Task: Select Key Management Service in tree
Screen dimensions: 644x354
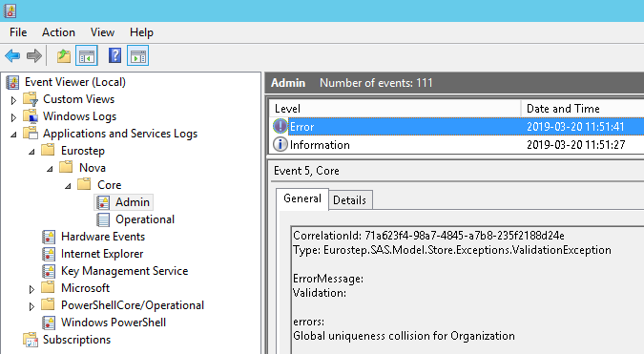Action: click(124, 271)
